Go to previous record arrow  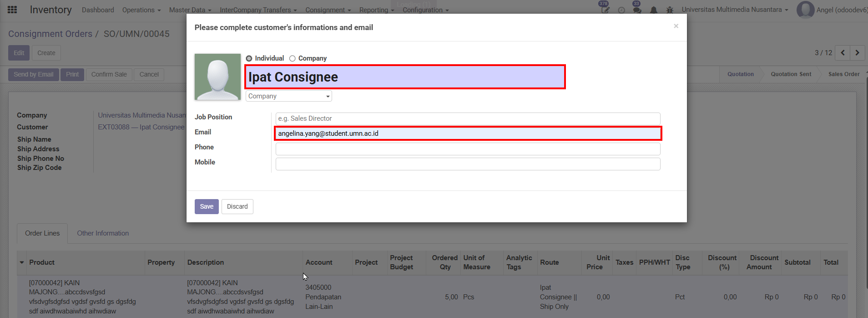[x=843, y=53]
